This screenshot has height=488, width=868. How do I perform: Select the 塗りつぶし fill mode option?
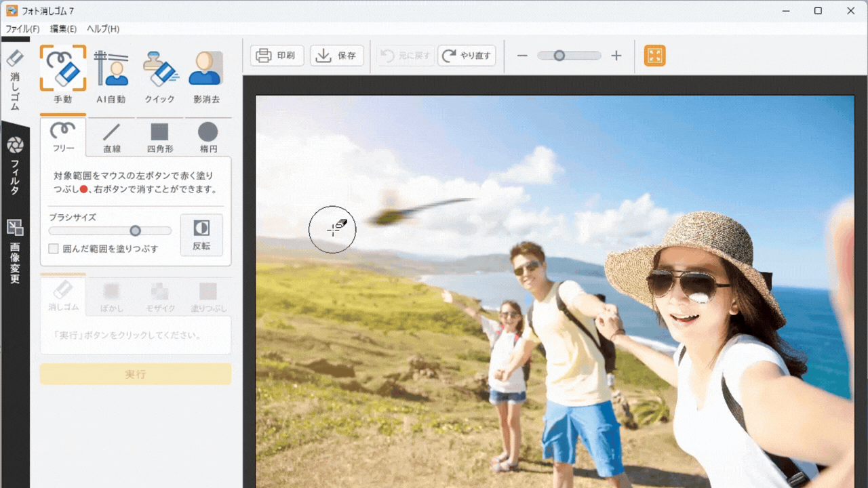click(208, 297)
